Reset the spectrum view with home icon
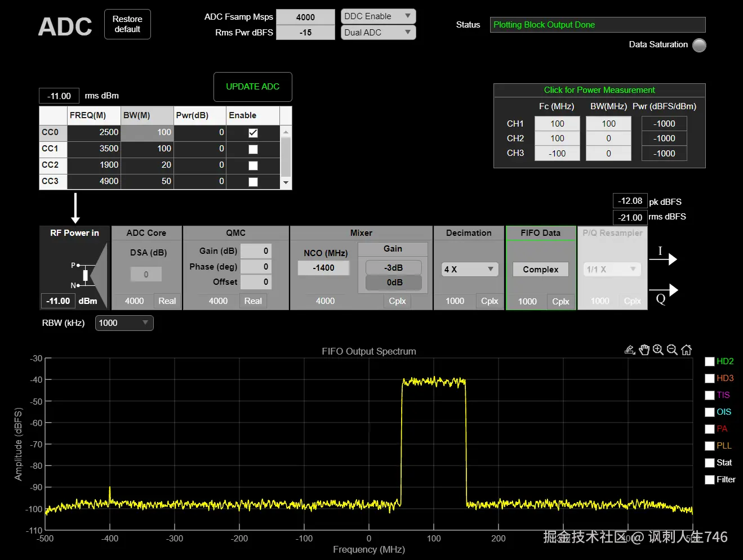 coord(686,350)
